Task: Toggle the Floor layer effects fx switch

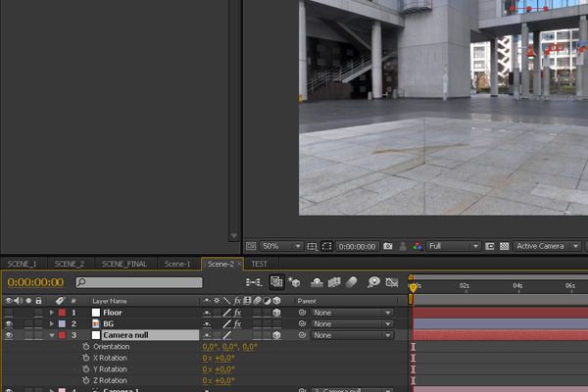Action: point(237,313)
